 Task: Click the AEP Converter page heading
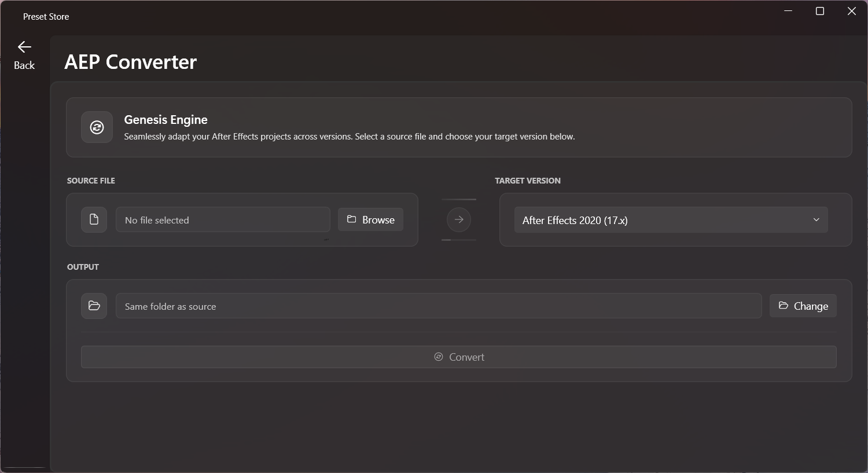click(131, 62)
